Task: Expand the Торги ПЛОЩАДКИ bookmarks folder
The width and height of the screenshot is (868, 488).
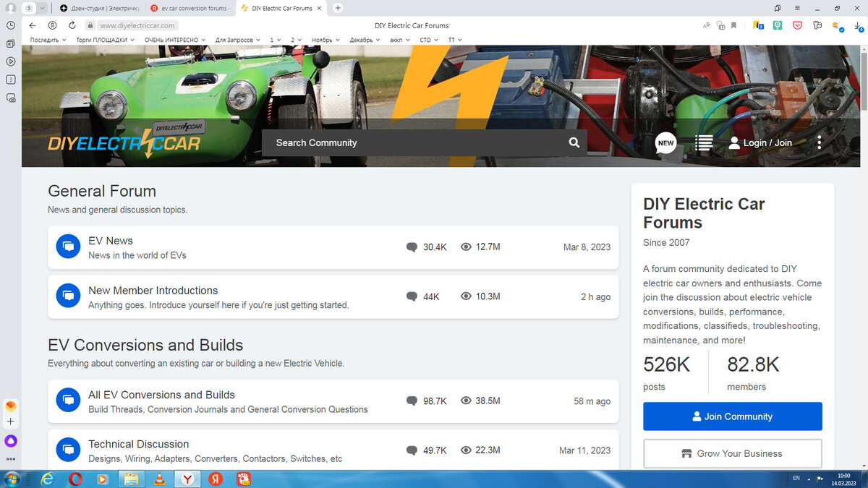Action: [105, 40]
